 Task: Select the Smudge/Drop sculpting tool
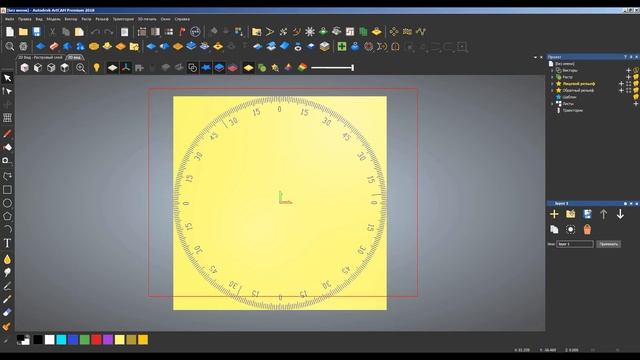pyautogui.click(x=7, y=259)
